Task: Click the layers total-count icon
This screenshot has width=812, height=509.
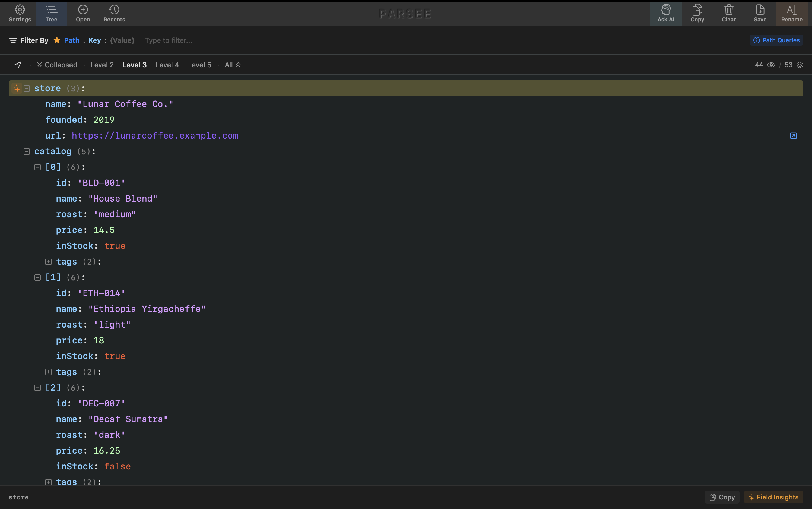Action: pos(800,65)
